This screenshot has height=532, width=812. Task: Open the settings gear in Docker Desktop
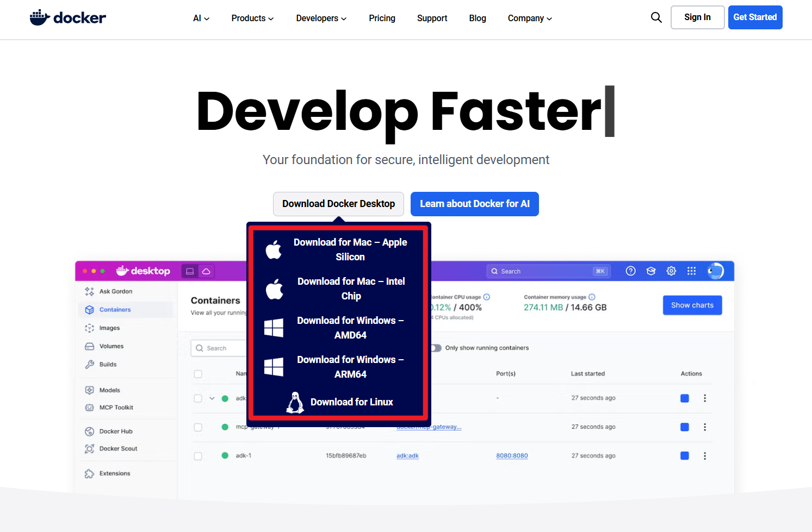(671, 271)
